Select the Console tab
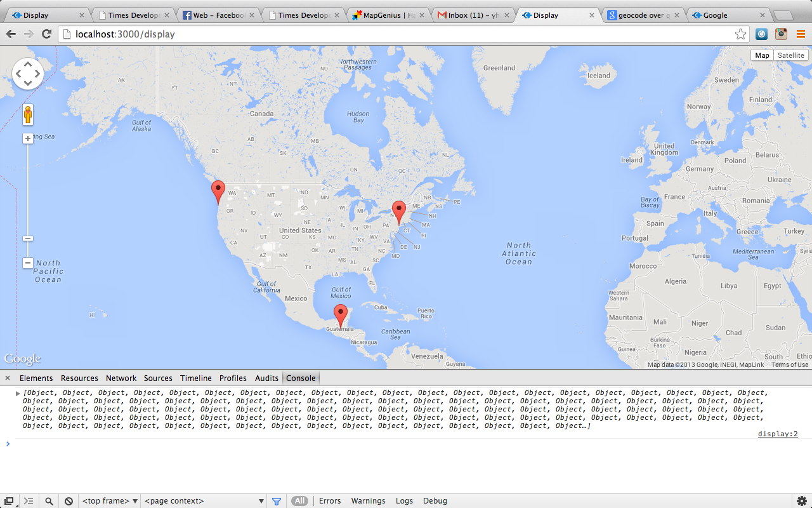The image size is (812, 508). pyautogui.click(x=301, y=378)
